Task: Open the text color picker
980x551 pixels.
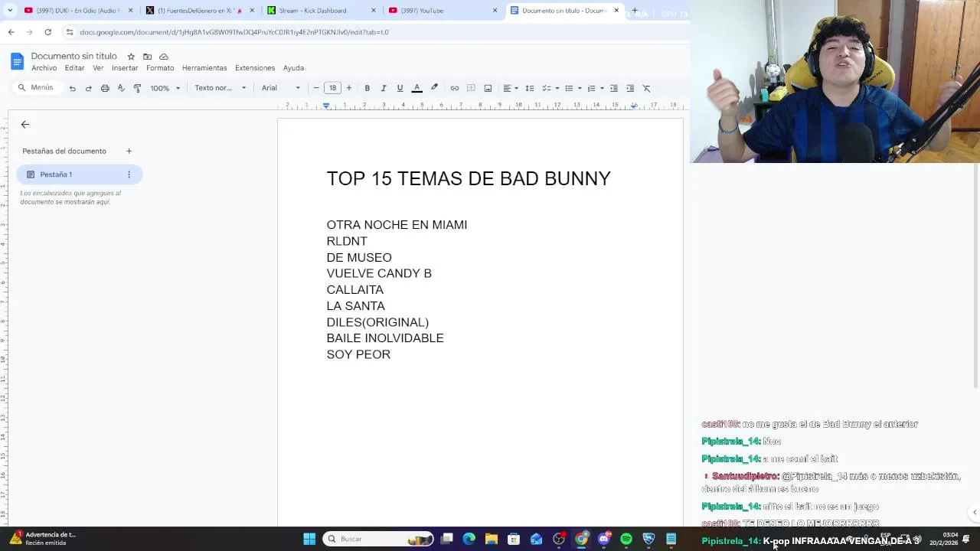Action: point(416,88)
